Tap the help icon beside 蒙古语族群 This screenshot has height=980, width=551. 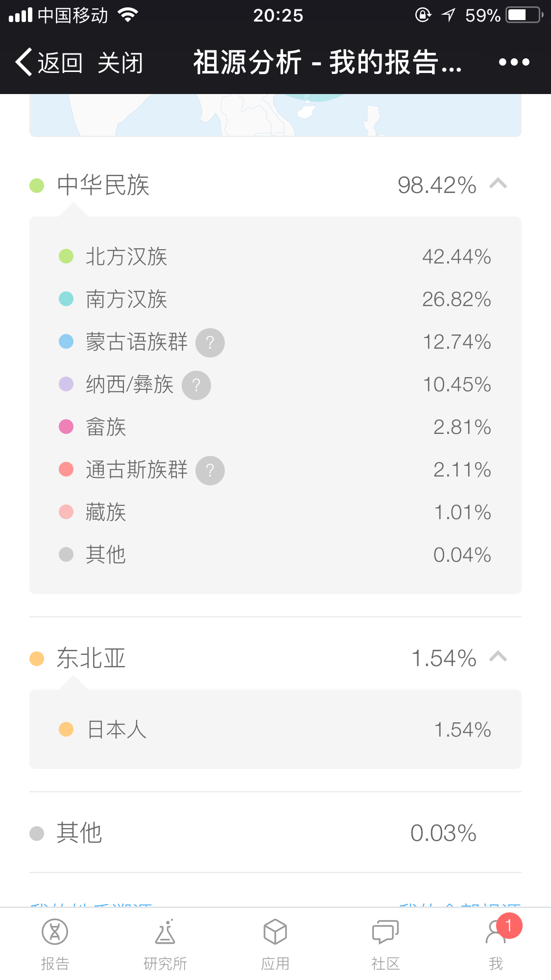pos(210,343)
